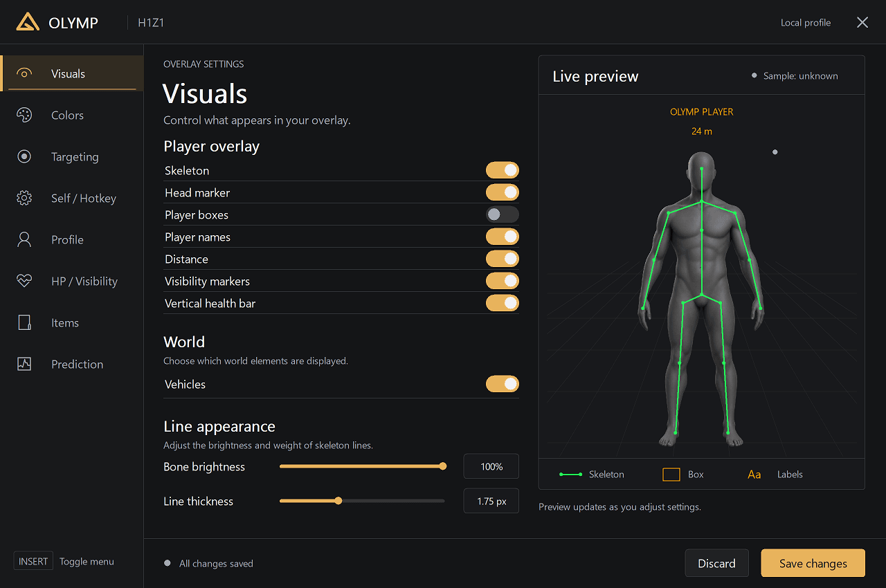The image size is (886, 588).
Task: Toggle the Distance switch
Action: point(503,259)
